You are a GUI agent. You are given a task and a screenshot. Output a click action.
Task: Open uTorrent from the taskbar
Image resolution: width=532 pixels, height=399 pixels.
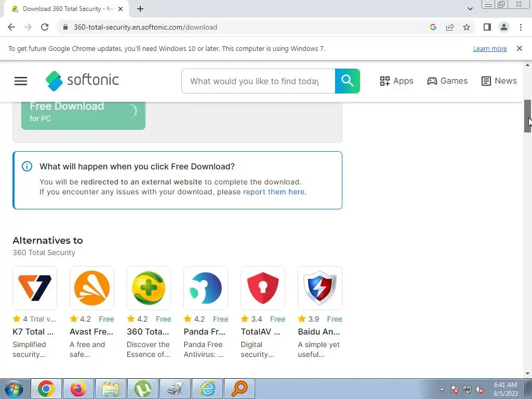tap(143, 389)
